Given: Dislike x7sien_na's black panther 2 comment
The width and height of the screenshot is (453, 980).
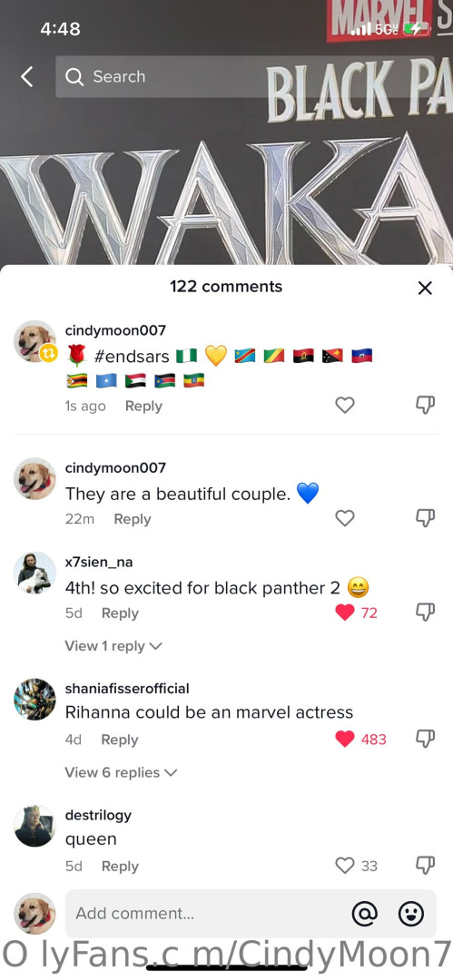Looking at the screenshot, I should point(426,612).
